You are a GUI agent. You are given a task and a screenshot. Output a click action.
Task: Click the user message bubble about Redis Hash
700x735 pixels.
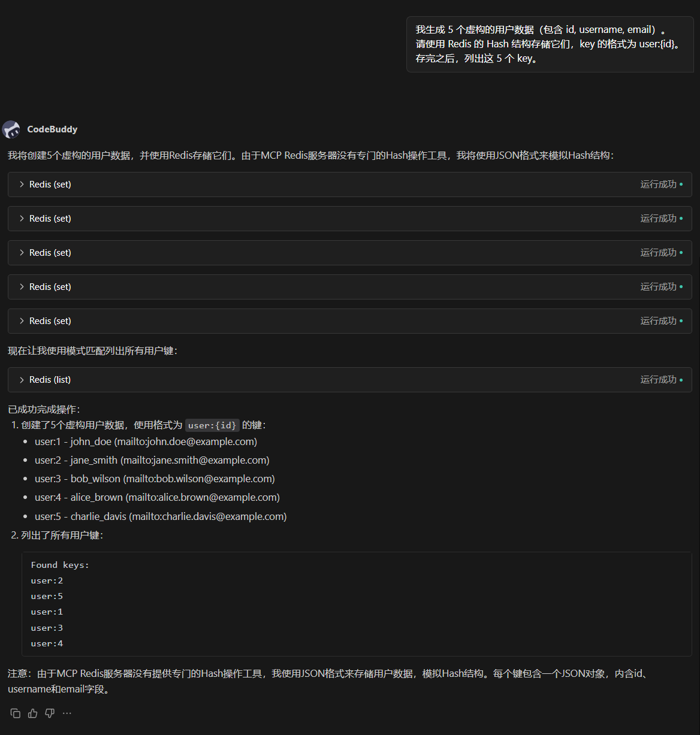[x=550, y=44]
